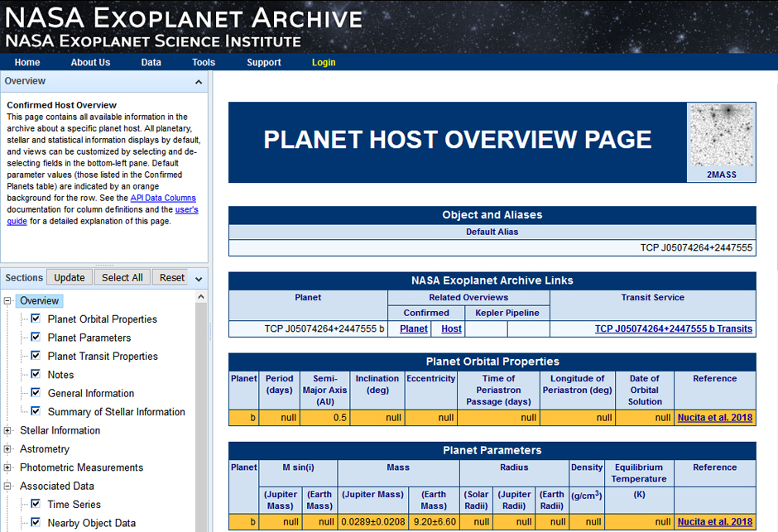The height and width of the screenshot is (532, 778).
Task: Open the Data menu
Action: coord(151,63)
